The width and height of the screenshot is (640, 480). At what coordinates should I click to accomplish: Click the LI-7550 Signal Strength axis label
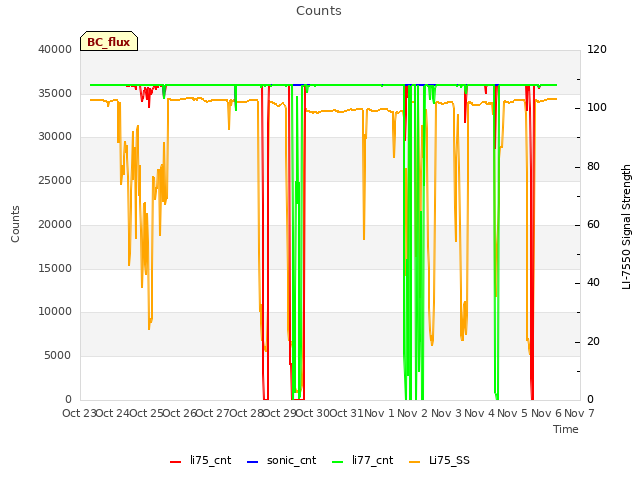[626, 227]
